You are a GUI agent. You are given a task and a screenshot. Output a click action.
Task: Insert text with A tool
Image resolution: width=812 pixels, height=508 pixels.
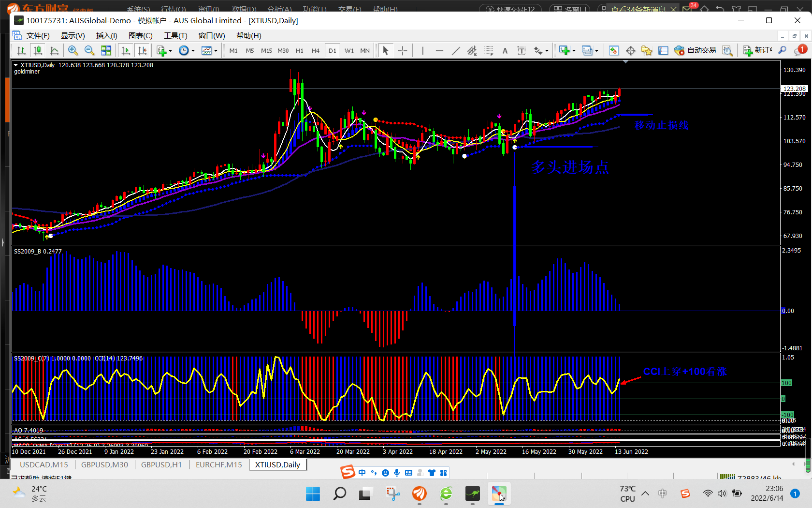pos(505,50)
